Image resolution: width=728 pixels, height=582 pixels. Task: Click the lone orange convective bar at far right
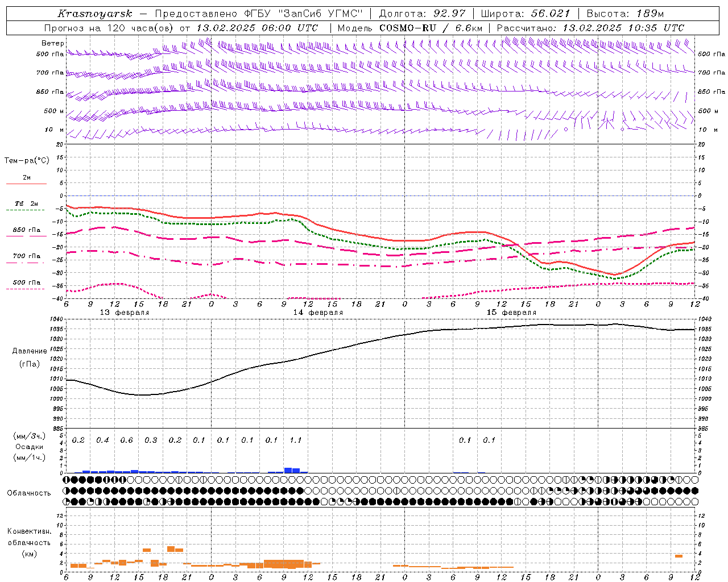click(679, 556)
